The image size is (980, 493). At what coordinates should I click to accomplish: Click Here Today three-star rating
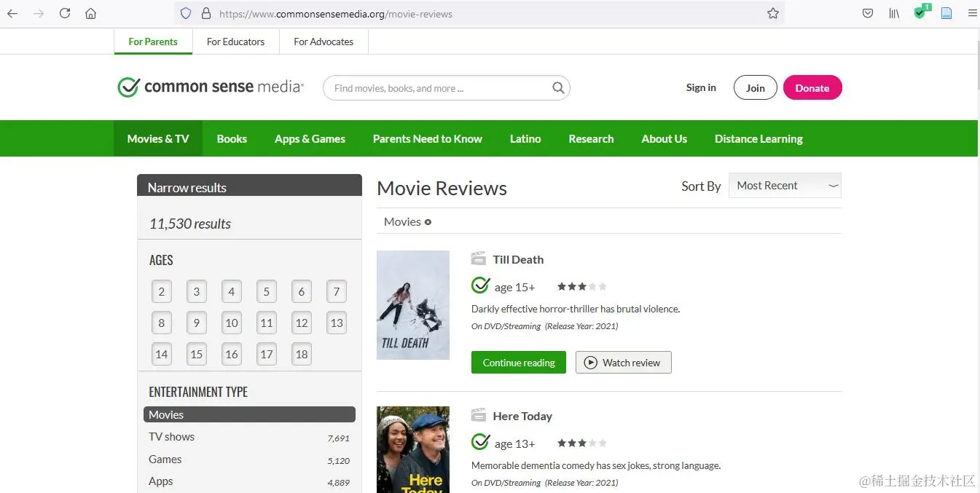click(582, 443)
